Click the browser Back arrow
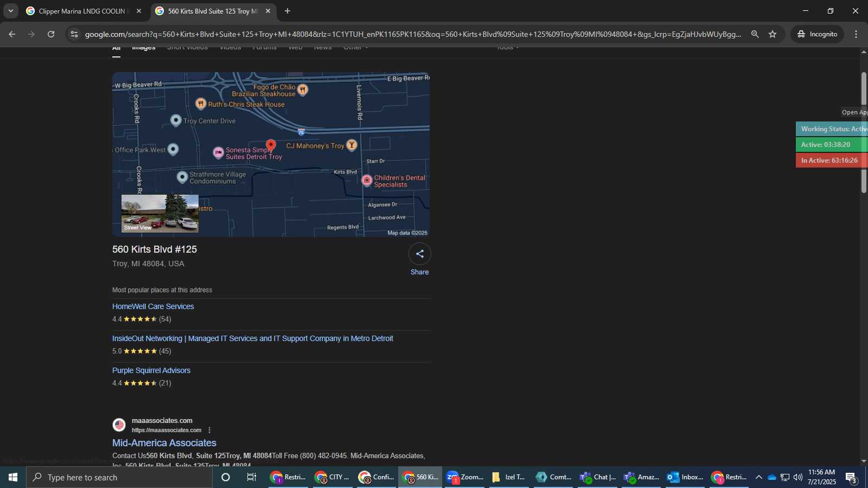The height and width of the screenshot is (488, 868). pyautogui.click(x=12, y=34)
